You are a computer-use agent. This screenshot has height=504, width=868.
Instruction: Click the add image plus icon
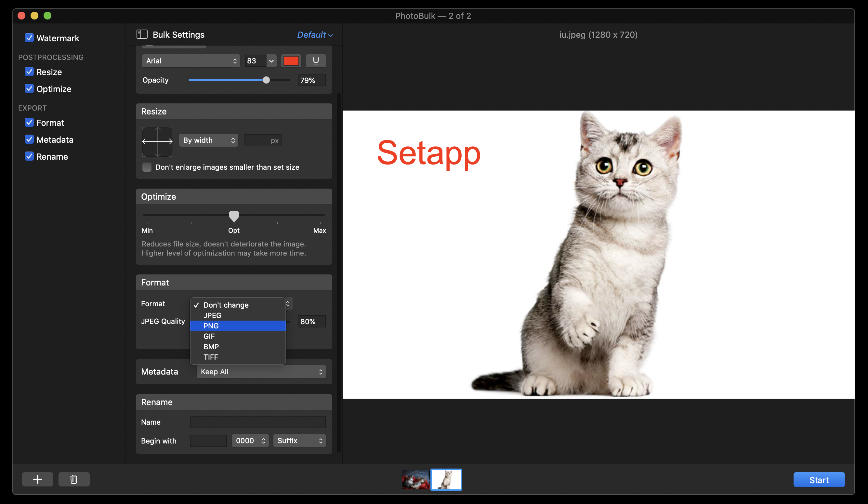click(38, 479)
